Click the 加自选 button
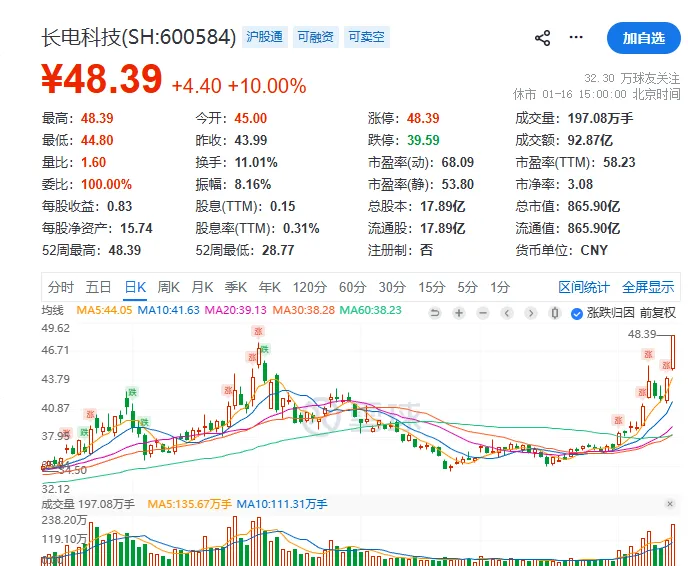Screen dimensions: 688x566 (x=643, y=38)
